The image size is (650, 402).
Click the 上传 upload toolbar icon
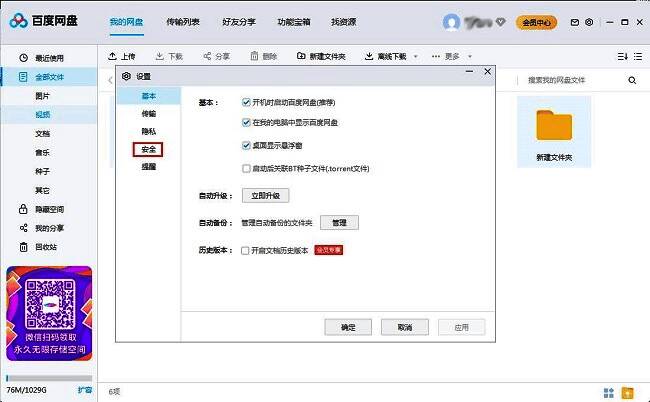(x=112, y=56)
